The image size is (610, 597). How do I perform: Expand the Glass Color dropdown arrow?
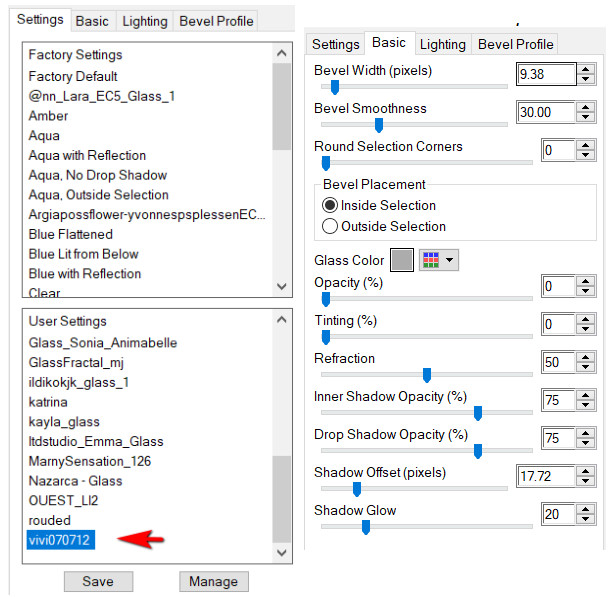450,260
